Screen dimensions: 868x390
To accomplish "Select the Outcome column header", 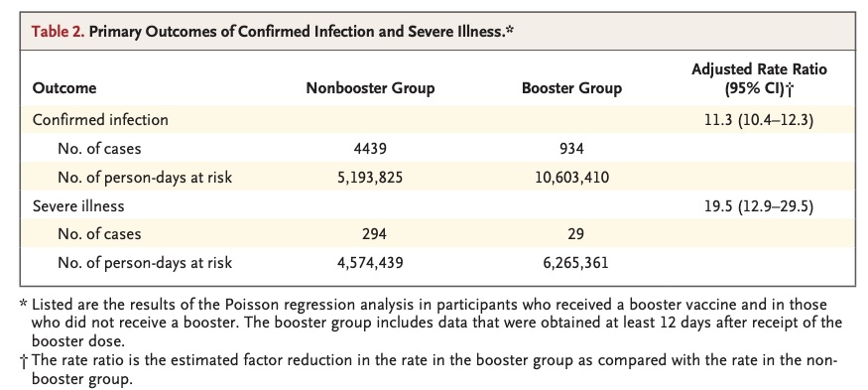I will pyautogui.click(x=64, y=88).
